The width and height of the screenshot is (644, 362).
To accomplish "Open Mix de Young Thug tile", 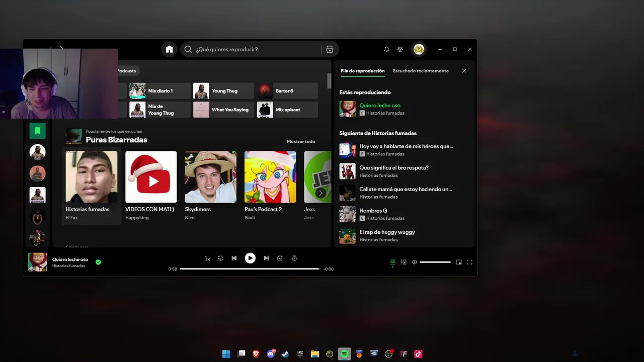I will click(x=160, y=110).
